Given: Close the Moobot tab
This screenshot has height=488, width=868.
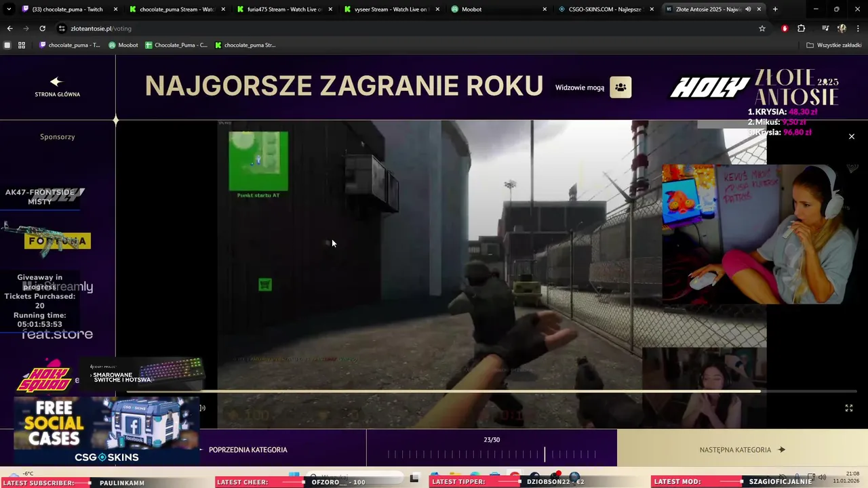Looking at the screenshot, I should 545,9.
